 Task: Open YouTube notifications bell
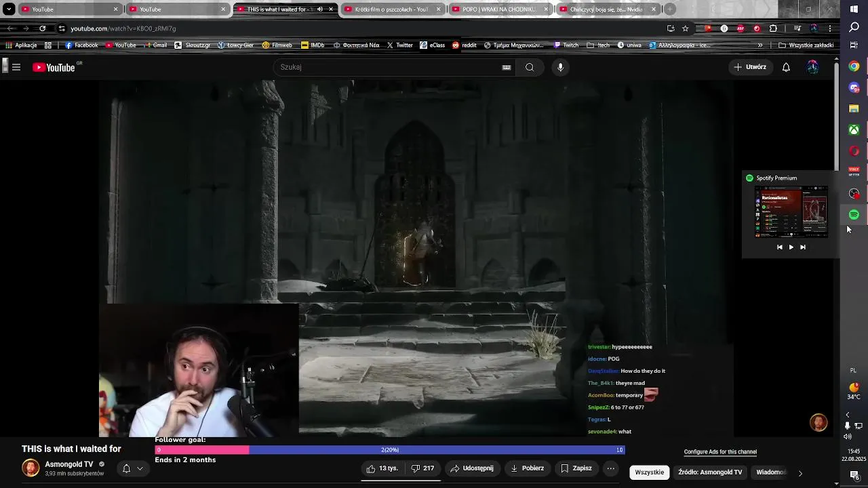[786, 67]
